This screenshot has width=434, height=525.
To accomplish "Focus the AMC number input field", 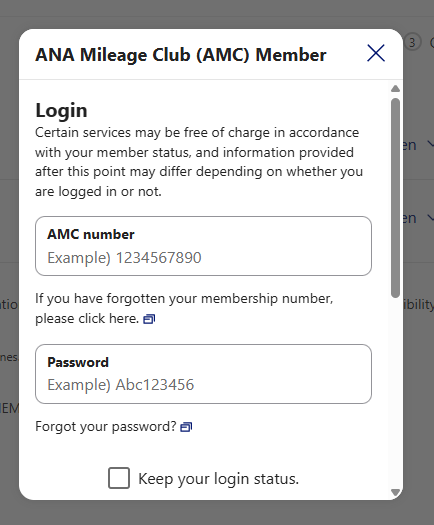I will tap(203, 246).
